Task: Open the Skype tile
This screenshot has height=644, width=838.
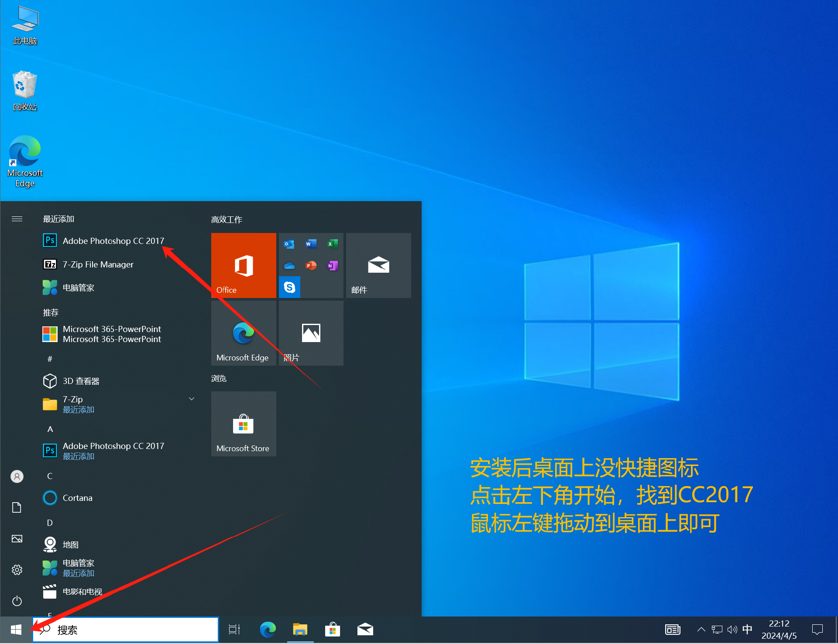Action: (x=289, y=287)
